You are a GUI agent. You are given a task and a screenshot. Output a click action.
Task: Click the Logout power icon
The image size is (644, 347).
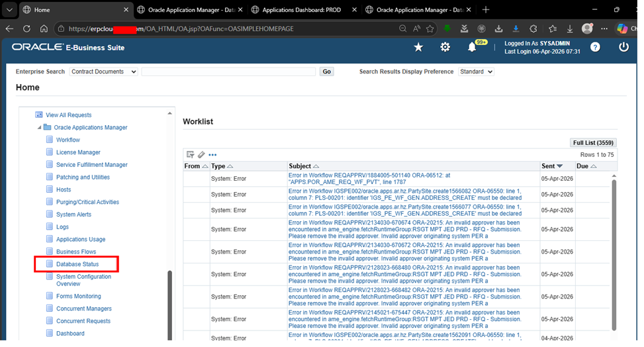(623, 47)
